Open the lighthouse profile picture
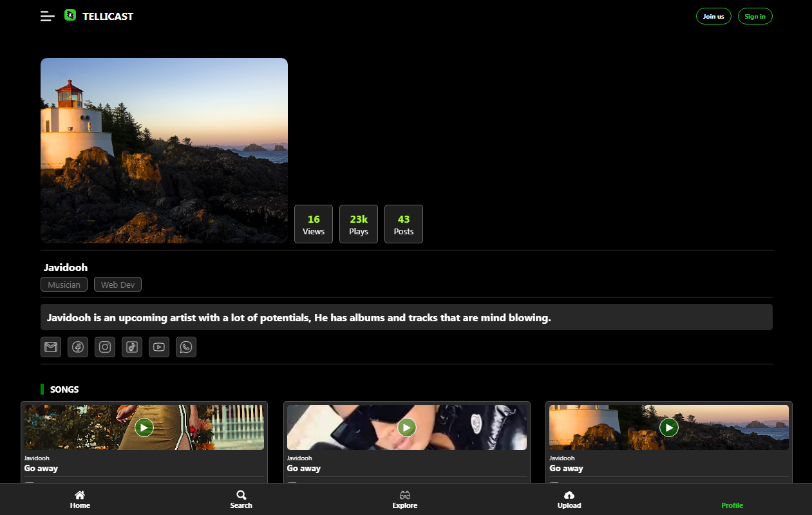Viewport: 812px width, 515px height. [x=164, y=151]
